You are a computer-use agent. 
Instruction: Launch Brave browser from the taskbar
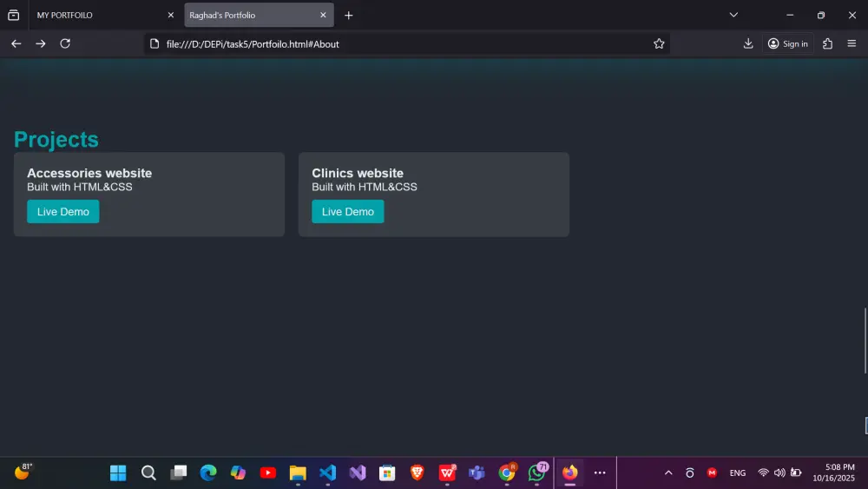point(418,473)
